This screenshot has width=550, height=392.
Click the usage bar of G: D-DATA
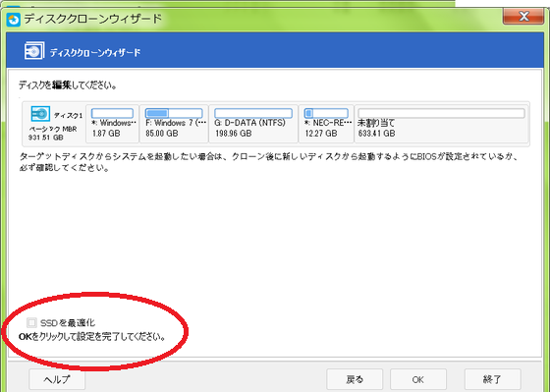tap(253, 113)
